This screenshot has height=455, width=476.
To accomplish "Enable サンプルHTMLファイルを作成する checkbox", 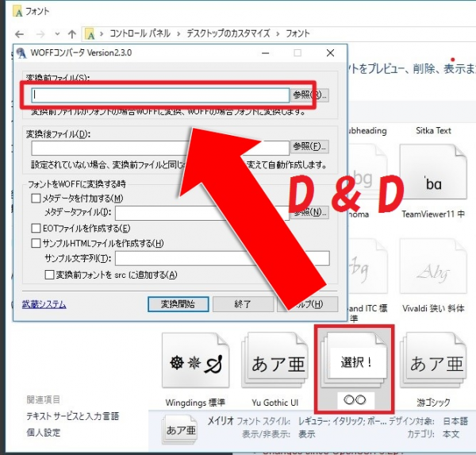I will point(36,243).
